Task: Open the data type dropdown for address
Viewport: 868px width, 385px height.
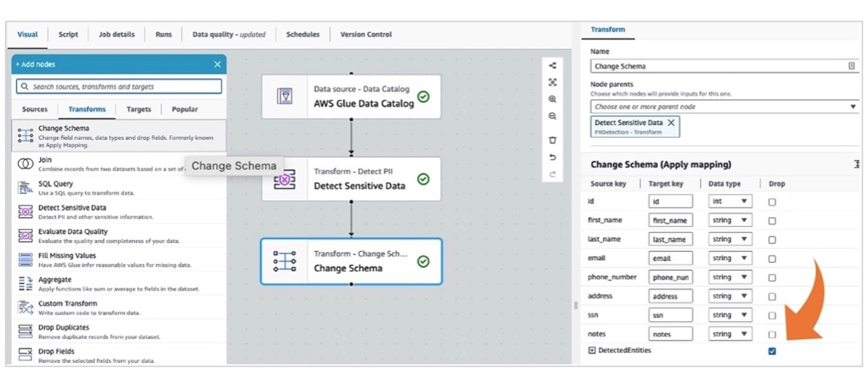Action: pyautogui.click(x=731, y=297)
